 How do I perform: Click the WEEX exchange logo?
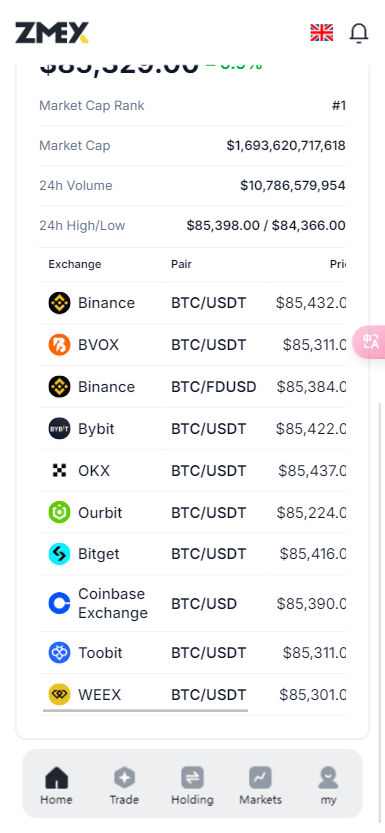pyautogui.click(x=59, y=695)
